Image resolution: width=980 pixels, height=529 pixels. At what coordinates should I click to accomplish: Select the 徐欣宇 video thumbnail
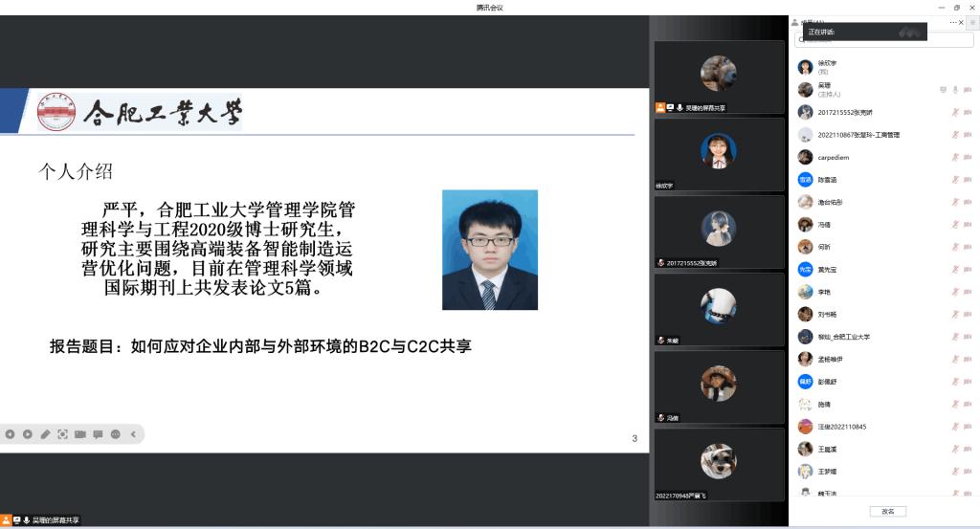(x=719, y=154)
